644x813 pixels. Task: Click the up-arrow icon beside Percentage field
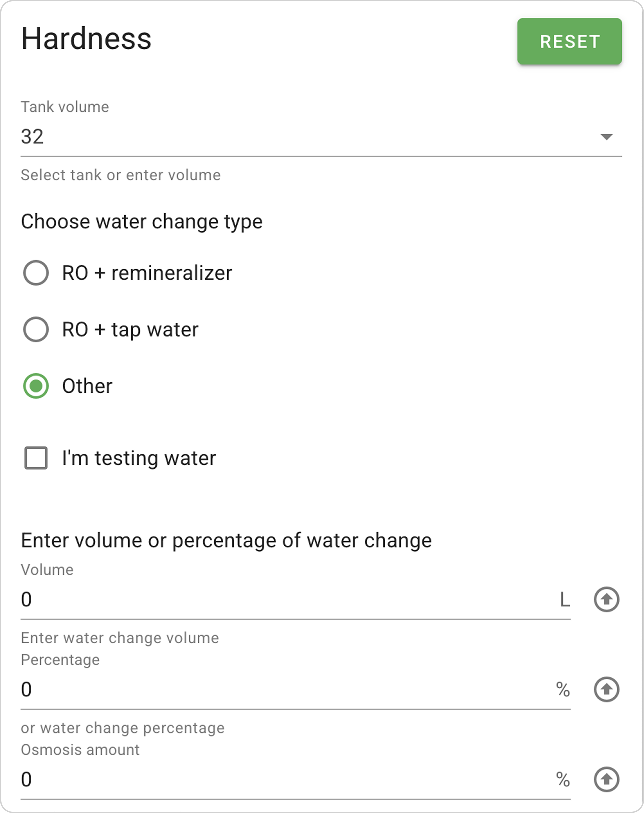[x=606, y=689]
